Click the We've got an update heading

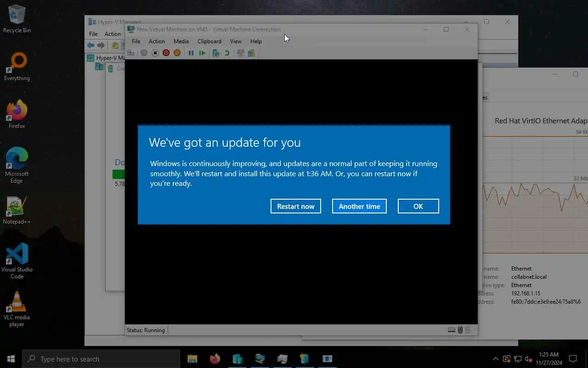(x=225, y=143)
